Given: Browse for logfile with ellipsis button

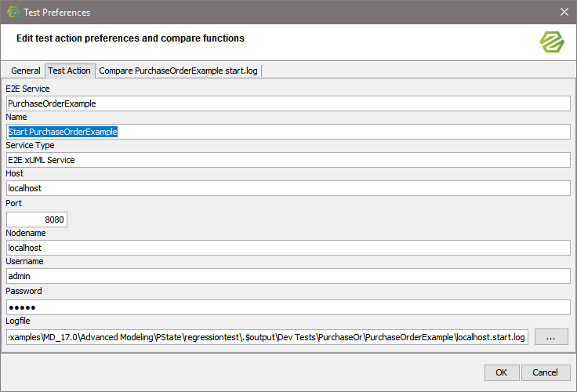Looking at the screenshot, I should click(551, 337).
